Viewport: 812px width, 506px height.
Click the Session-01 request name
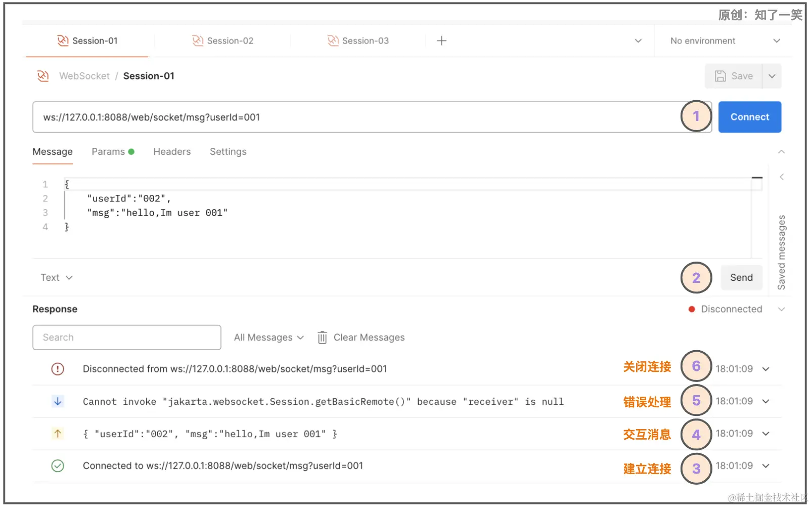point(149,76)
